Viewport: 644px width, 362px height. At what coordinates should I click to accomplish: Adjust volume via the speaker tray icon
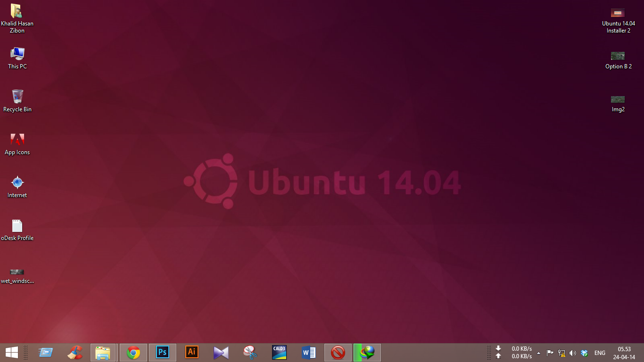pyautogui.click(x=572, y=353)
